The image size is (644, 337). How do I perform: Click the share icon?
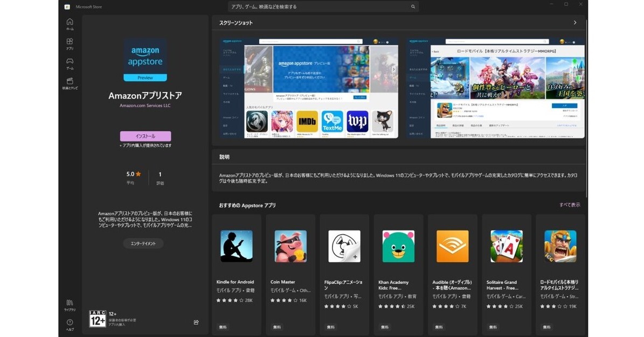click(196, 322)
